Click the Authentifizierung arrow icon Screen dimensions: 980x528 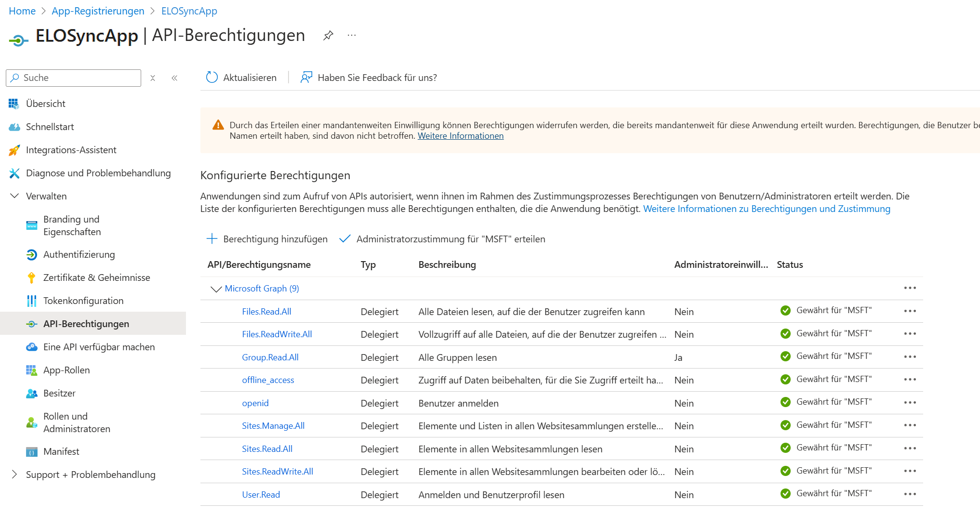[x=31, y=254]
